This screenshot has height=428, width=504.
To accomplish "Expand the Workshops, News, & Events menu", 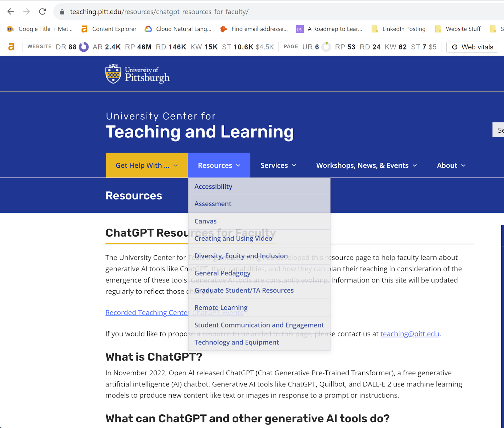I will coord(366,165).
